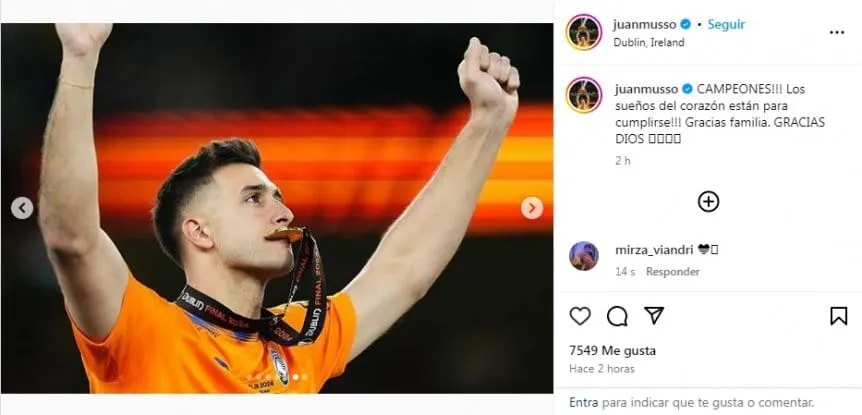Go back to the previous carousel photo
The height and width of the screenshot is (415, 862).
pyautogui.click(x=22, y=208)
